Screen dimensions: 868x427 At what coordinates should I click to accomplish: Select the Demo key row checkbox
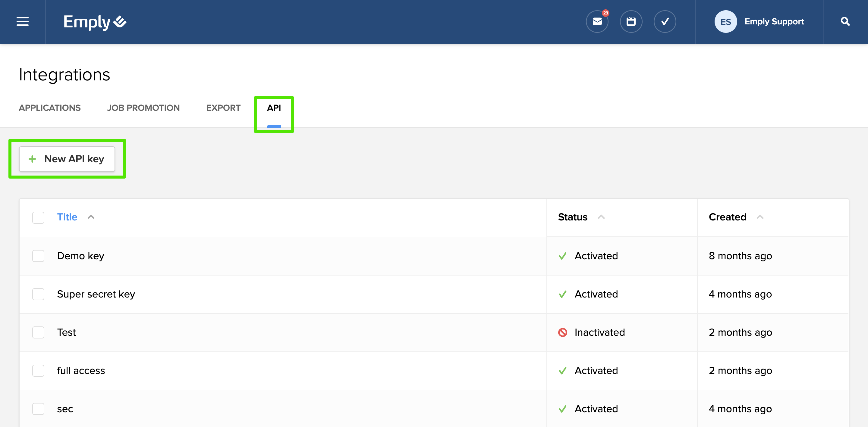coord(38,256)
